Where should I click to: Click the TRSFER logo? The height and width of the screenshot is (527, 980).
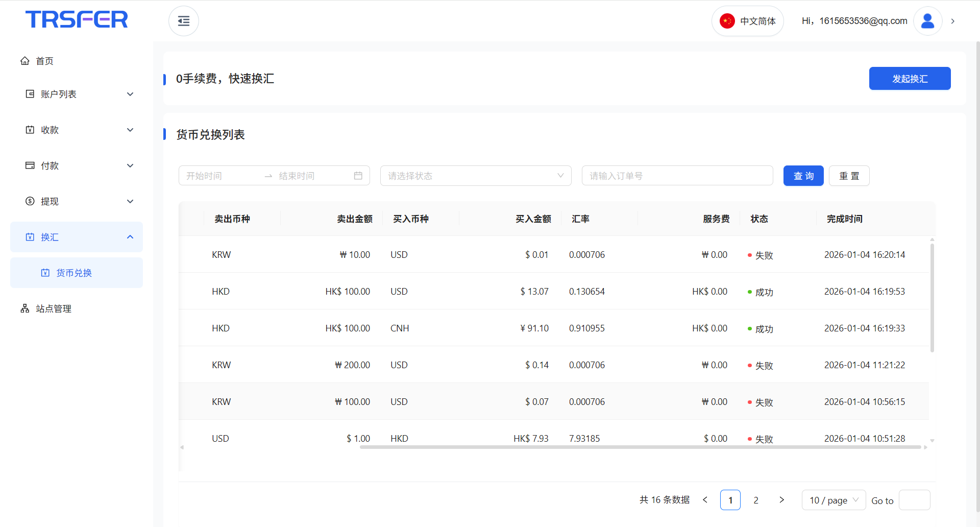click(x=77, y=19)
